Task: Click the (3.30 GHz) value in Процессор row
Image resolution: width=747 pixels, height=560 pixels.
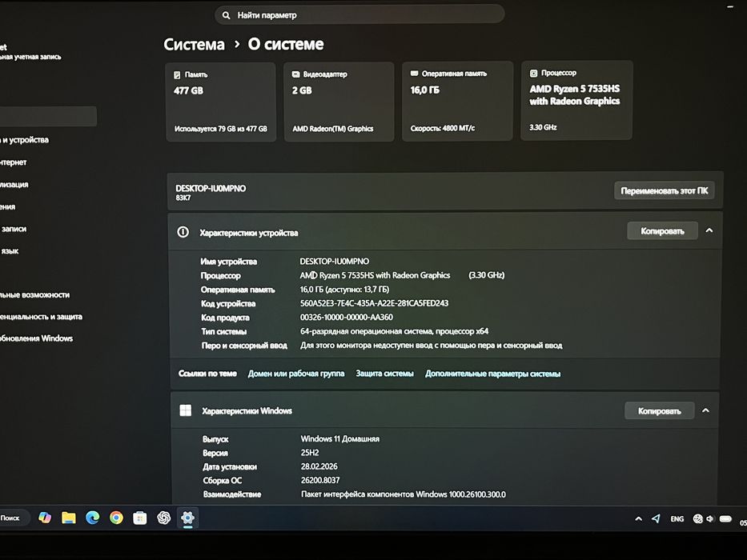Action: point(487,274)
